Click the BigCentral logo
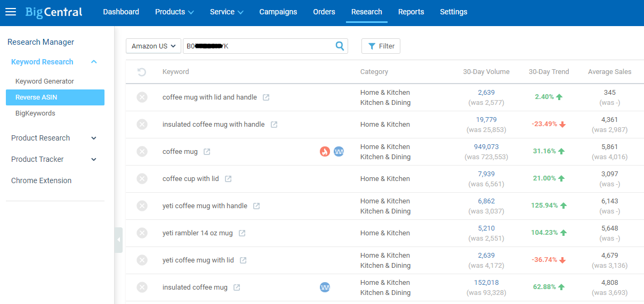The height and width of the screenshot is (304, 644). (x=54, y=12)
